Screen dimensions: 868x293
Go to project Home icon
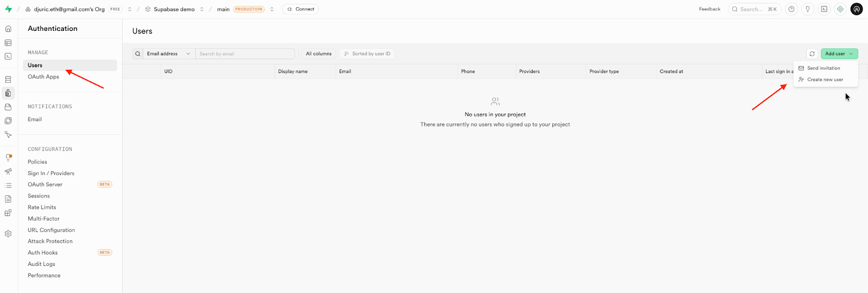(x=8, y=29)
